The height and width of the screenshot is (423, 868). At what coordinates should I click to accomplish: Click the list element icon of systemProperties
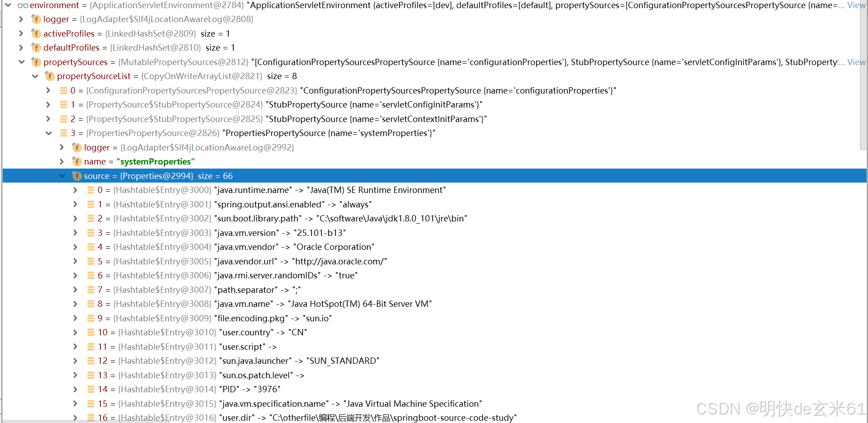pyautogui.click(x=64, y=133)
